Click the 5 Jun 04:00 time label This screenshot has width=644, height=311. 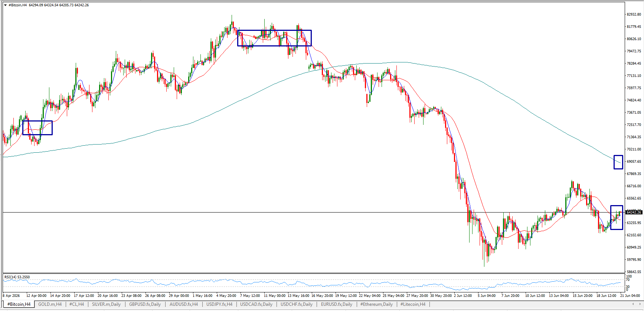coord(487,296)
